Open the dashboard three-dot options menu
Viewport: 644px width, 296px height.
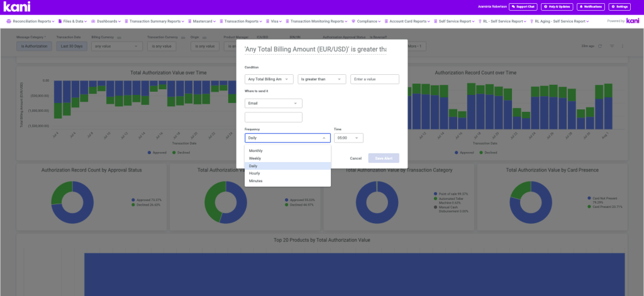pos(623,46)
